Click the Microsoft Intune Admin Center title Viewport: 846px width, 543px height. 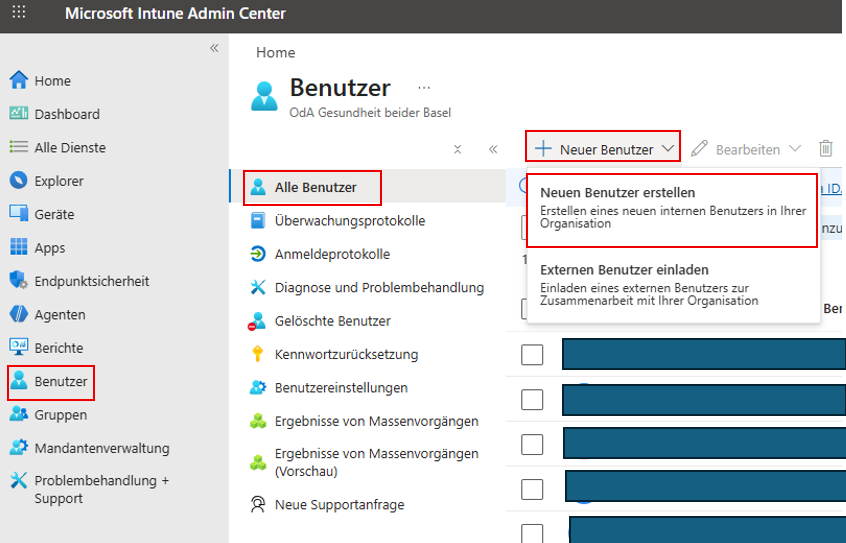point(175,13)
